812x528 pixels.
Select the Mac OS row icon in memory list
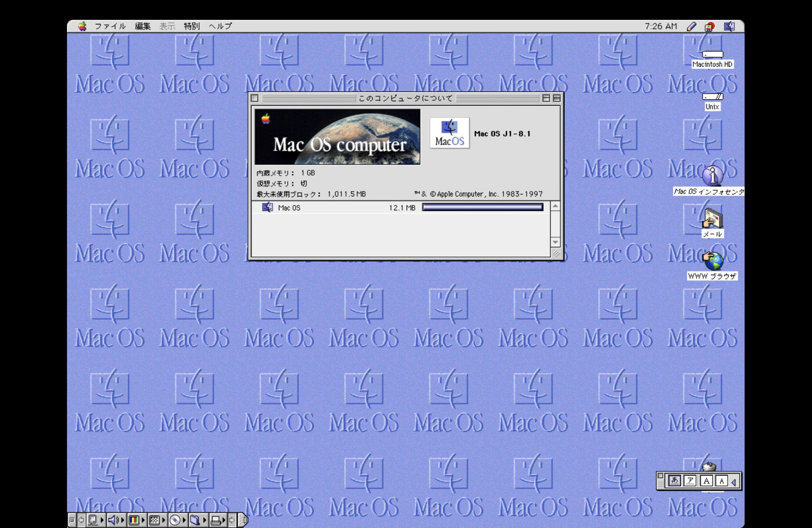267,207
